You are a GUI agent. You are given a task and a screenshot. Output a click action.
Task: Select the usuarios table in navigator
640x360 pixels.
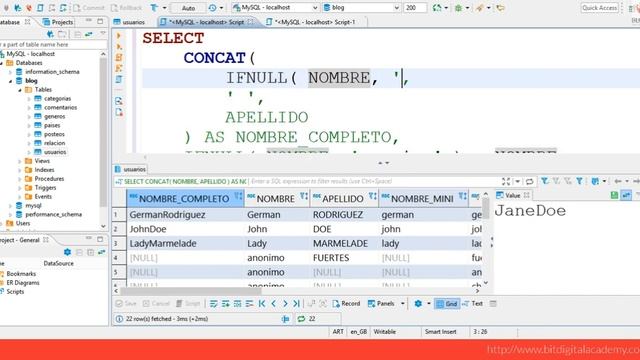[x=55, y=152]
